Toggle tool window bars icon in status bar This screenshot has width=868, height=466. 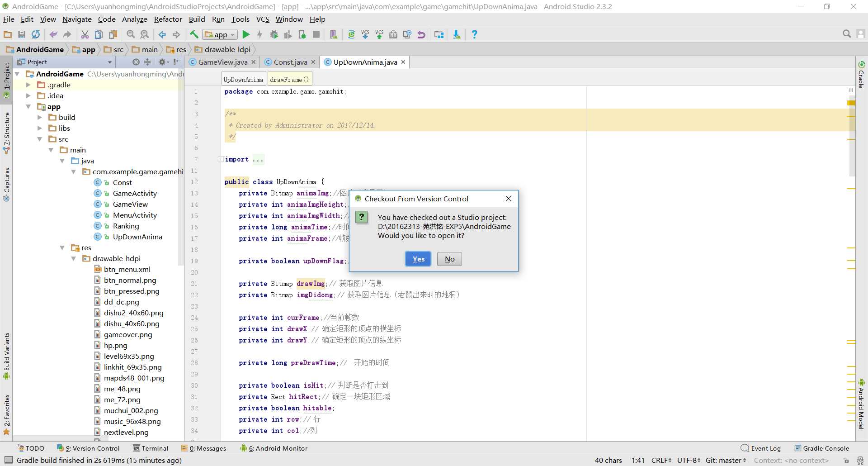click(8, 460)
